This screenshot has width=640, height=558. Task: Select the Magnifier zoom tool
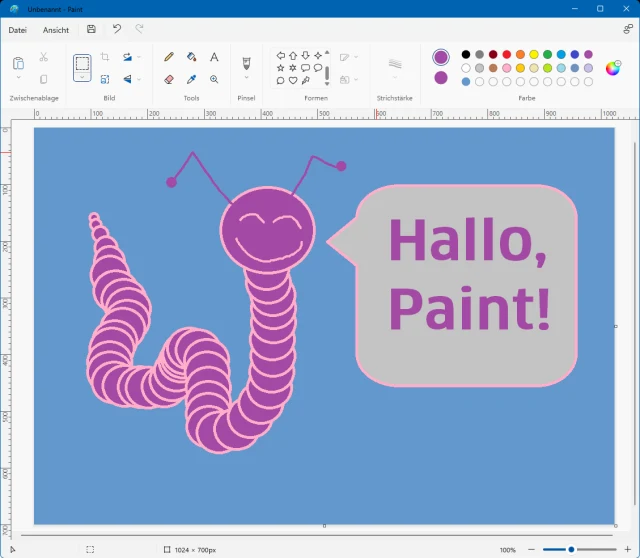coord(214,79)
